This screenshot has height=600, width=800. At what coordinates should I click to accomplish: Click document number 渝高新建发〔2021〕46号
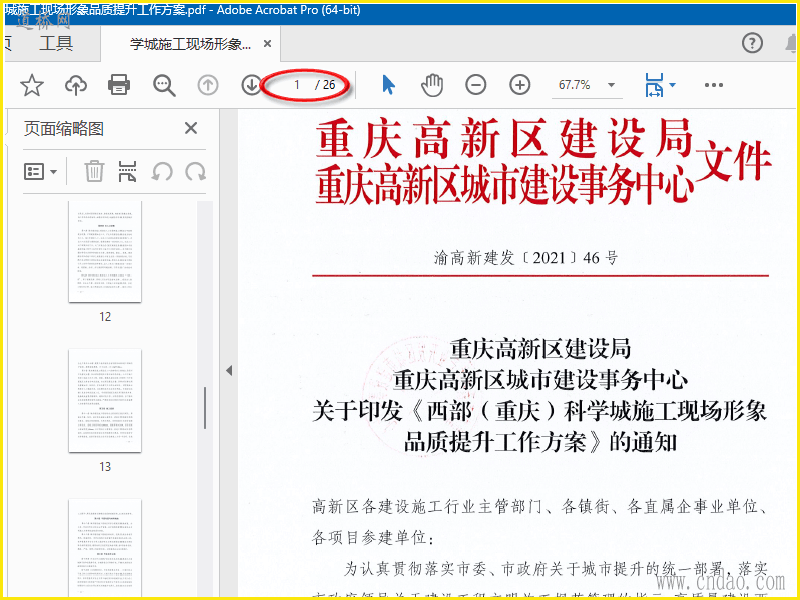(x=526, y=258)
